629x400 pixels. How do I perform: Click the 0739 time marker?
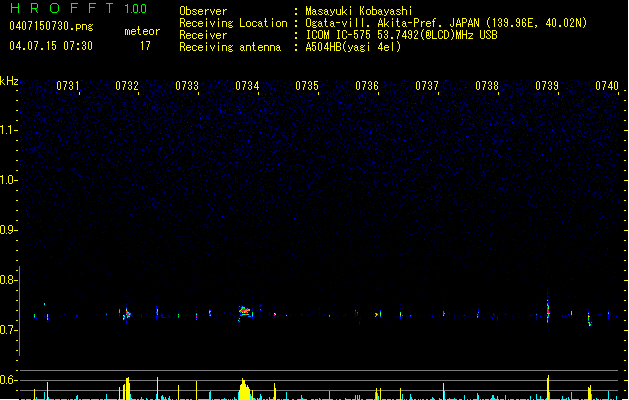pos(547,86)
